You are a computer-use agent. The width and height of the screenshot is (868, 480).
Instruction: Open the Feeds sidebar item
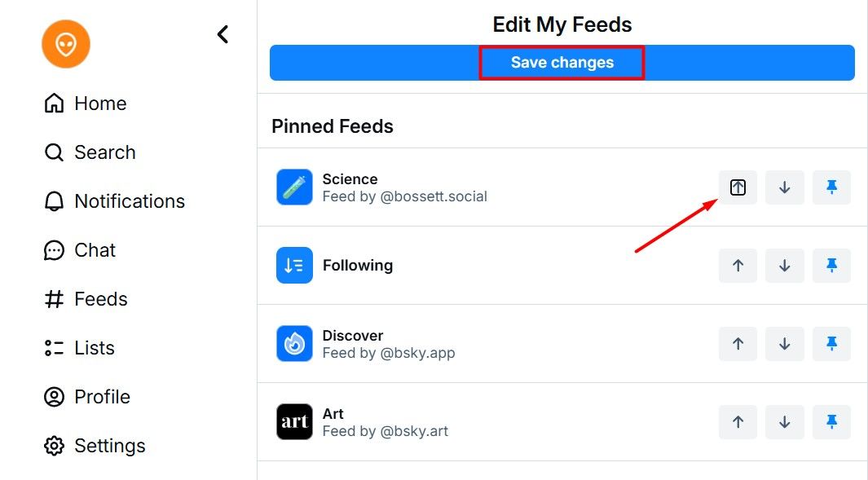pos(86,299)
